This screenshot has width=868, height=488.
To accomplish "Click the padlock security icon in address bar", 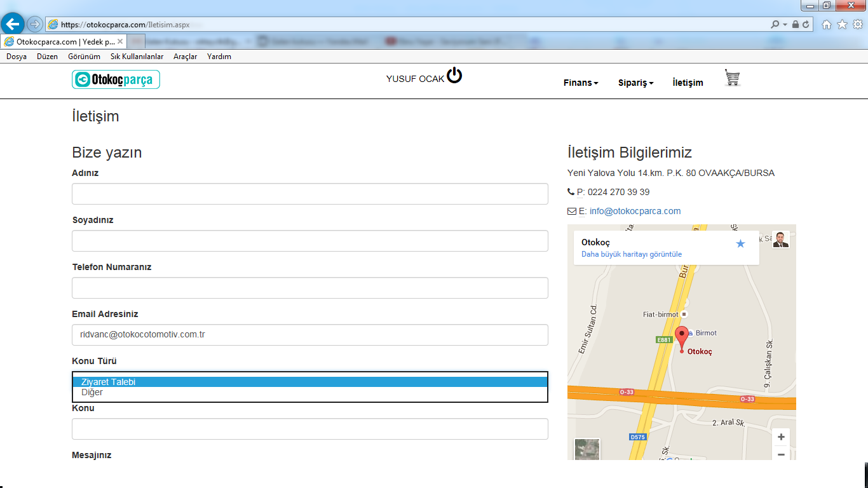I will [x=795, y=24].
